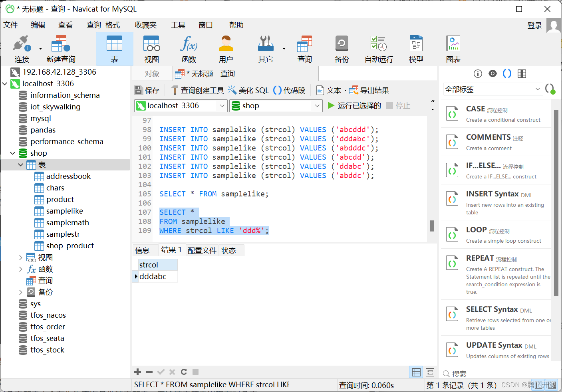Screen dimensions: 562x392
Task: Delete record with the minus icon
Action: tap(149, 372)
